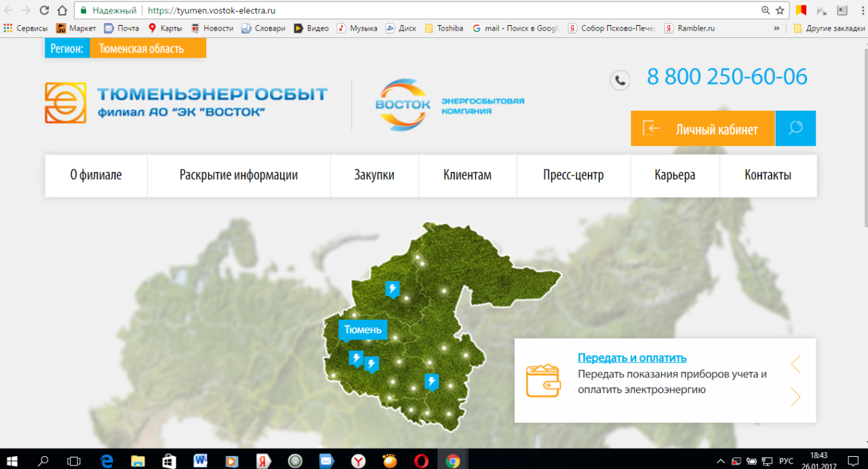Click the orange wallet icon
This screenshot has width=868, height=469.
click(x=543, y=380)
